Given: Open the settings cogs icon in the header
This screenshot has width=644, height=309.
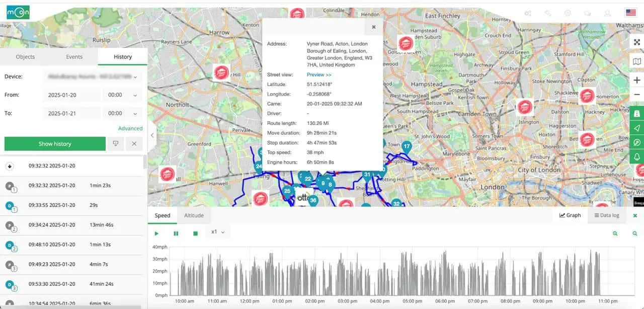Looking at the screenshot, I should click(x=528, y=13).
